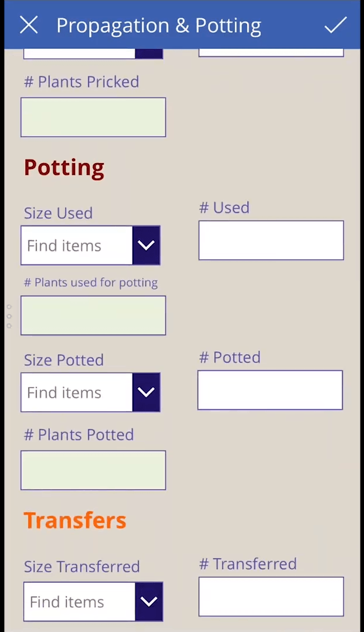The height and width of the screenshot is (632, 364).
Task: Click the Size Potted Find items box
Action: [77, 392]
